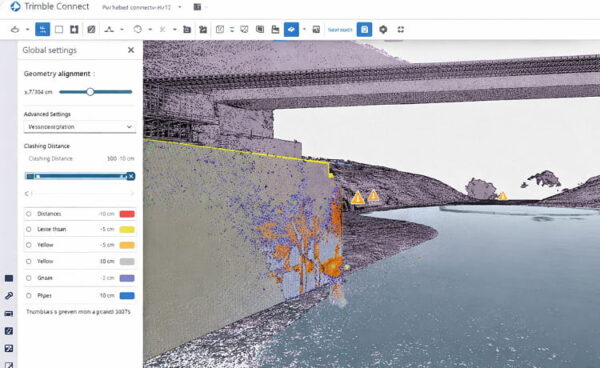Image resolution: width=600 pixels, height=368 pixels.
Task: Click the dark square icon beside project dropdown
Action: tap(197, 7)
